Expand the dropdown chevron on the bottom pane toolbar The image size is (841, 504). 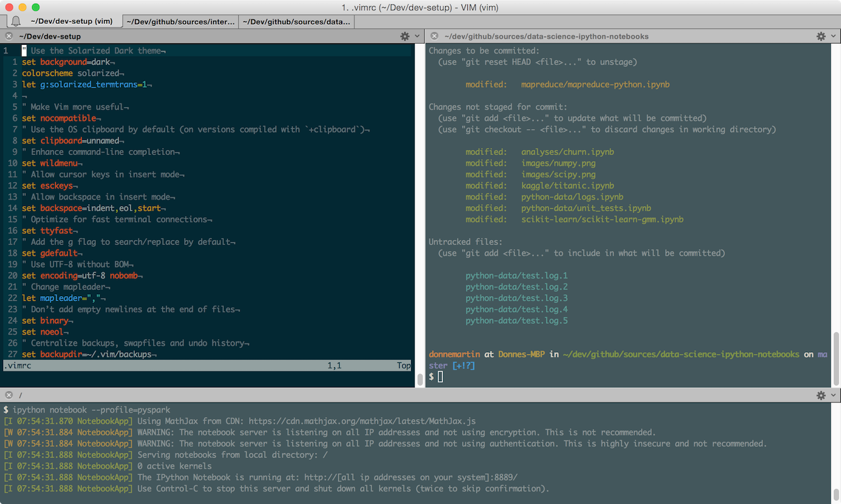tap(833, 395)
